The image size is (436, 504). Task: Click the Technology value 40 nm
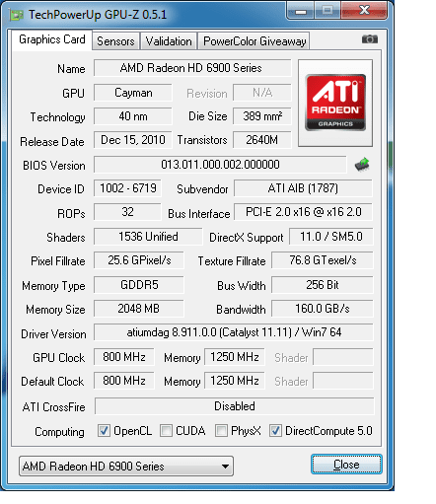[x=133, y=116]
